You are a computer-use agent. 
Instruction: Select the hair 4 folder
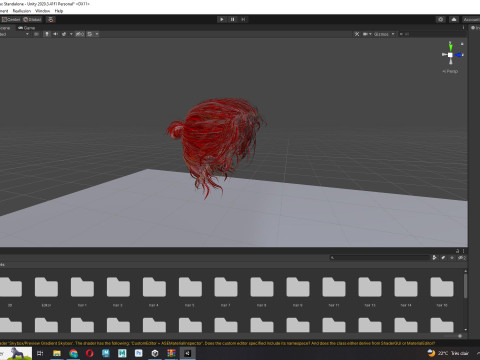click(x=154, y=291)
